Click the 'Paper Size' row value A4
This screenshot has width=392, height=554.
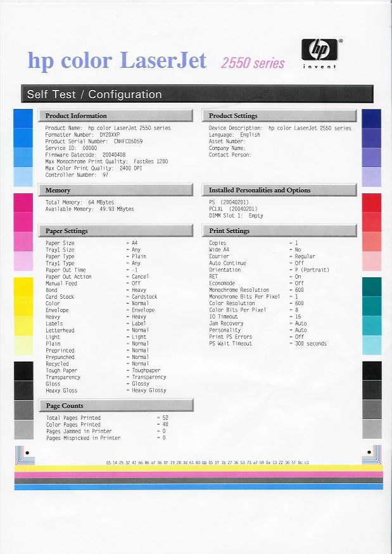coord(134,243)
